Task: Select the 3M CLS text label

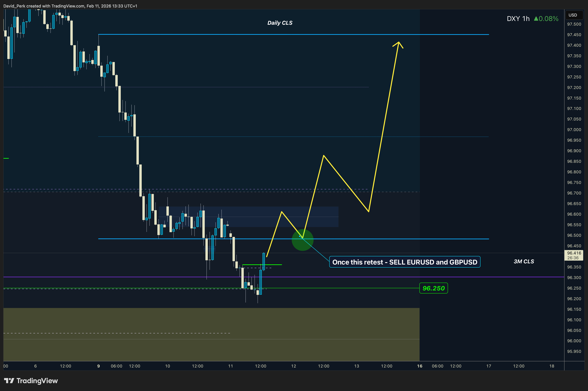Action: click(524, 261)
